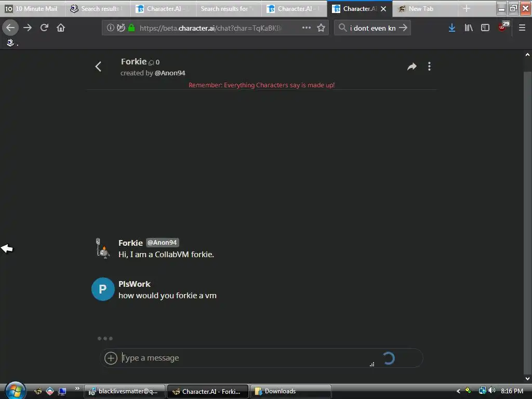Switch to the New Tab tab
Screen dimensions: 532x399
pyautogui.click(x=425, y=9)
